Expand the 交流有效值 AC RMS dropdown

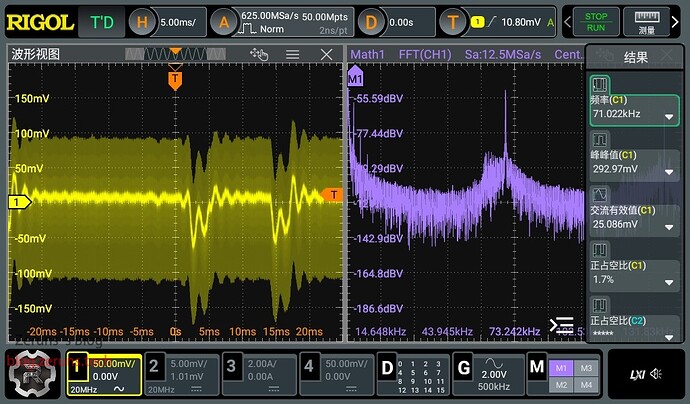click(x=669, y=226)
